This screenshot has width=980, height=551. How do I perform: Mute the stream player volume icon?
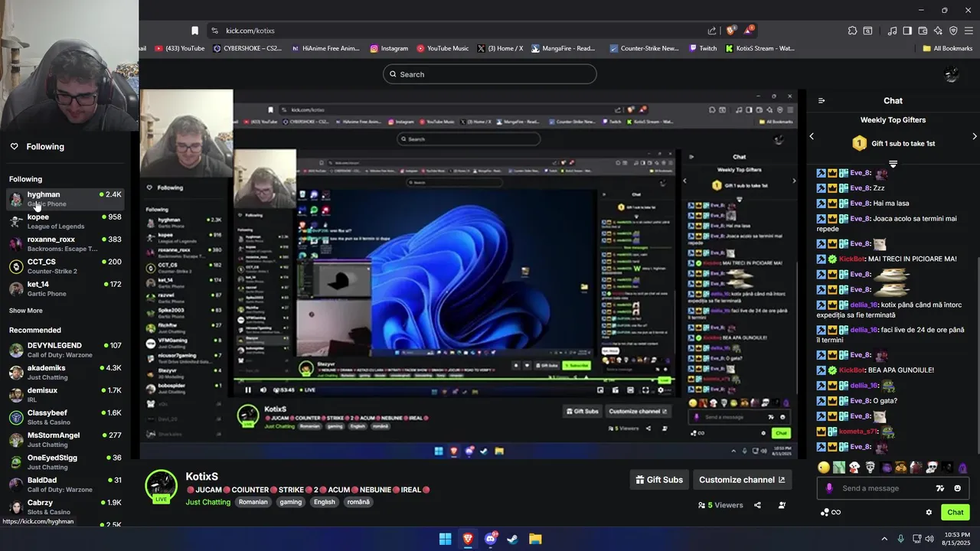[x=264, y=390]
